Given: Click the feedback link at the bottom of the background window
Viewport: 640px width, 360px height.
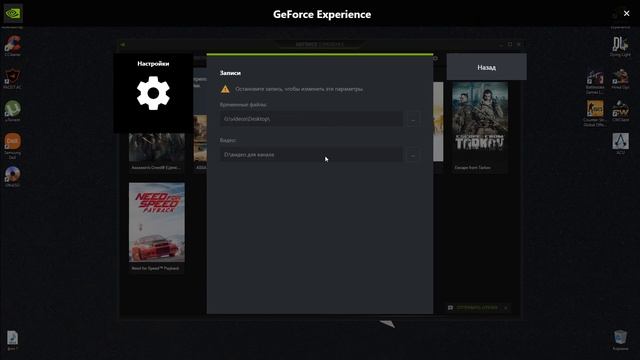Looking at the screenshot, I should pyautogui.click(x=477, y=308).
